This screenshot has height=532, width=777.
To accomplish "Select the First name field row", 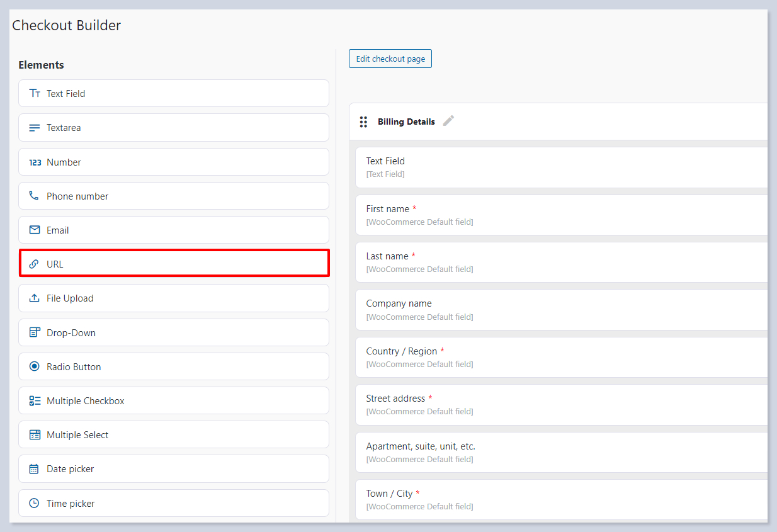I will pyautogui.click(x=560, y=215).
